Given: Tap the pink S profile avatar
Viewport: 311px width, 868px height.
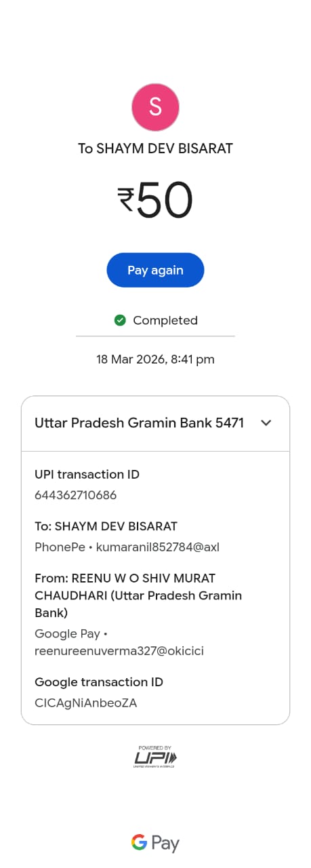Looking at the screenshot, I should pyautogui.click(x=155, y=106).
